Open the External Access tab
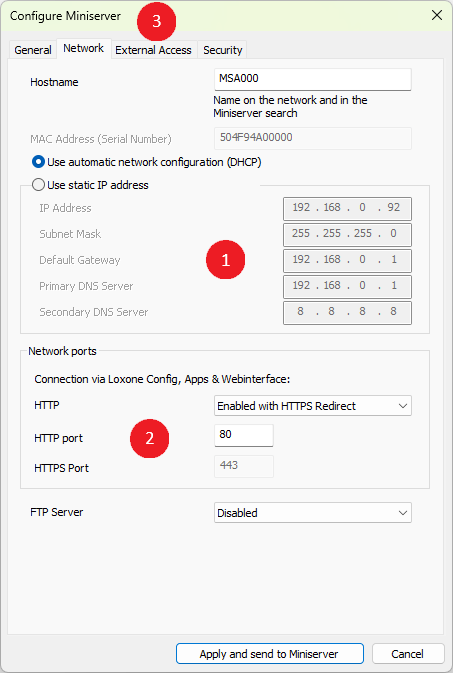Viewport: 453px width, 673px height. click(153, 50)
